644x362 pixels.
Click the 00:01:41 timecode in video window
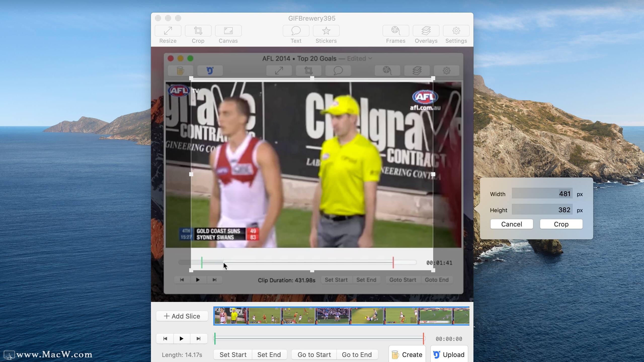(x=439, y=263)
